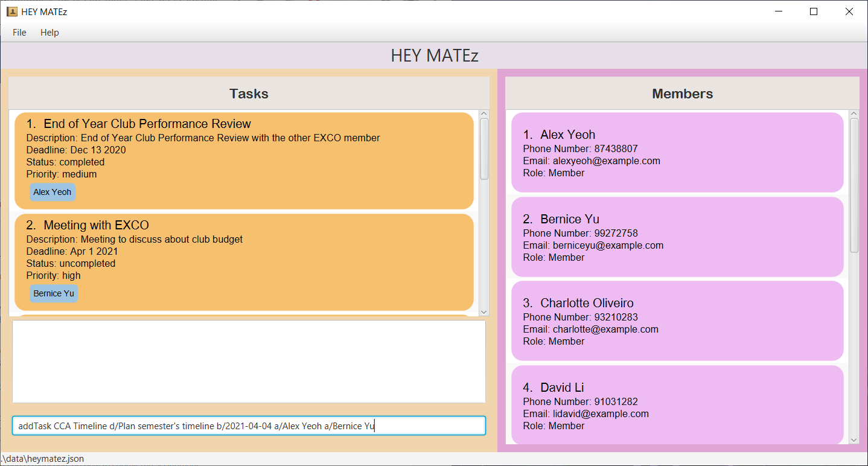Click the Deadline: Dec 13 2020 text

click(76, 150)
